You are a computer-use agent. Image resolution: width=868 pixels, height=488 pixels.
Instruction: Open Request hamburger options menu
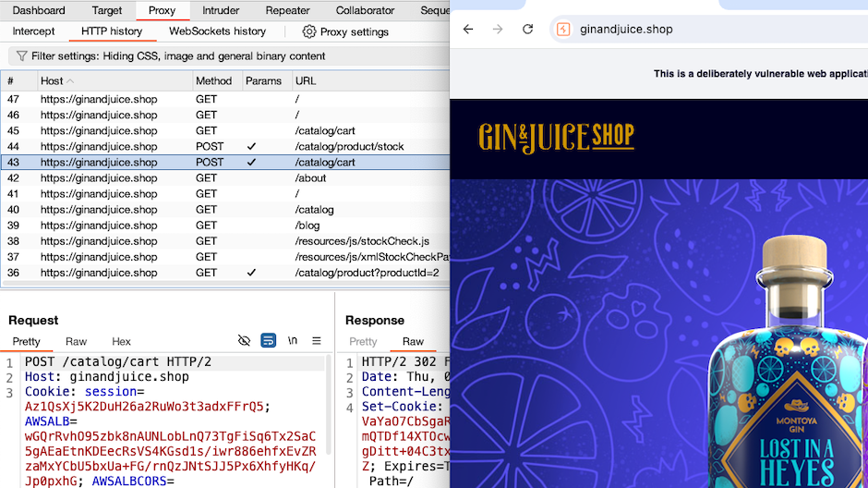[x=317, y=340]
